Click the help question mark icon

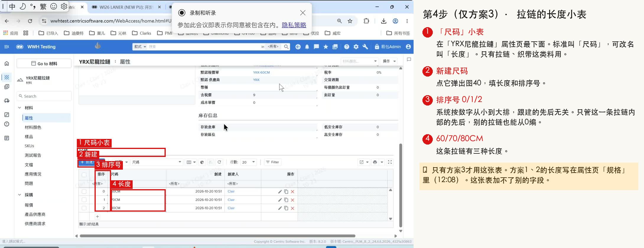coord(347,47)
